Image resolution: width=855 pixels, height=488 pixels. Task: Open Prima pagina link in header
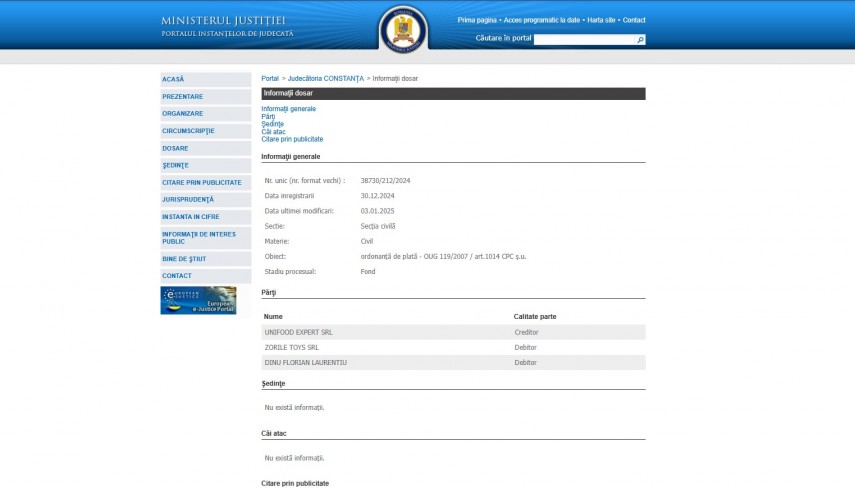[x=478, y=20]
